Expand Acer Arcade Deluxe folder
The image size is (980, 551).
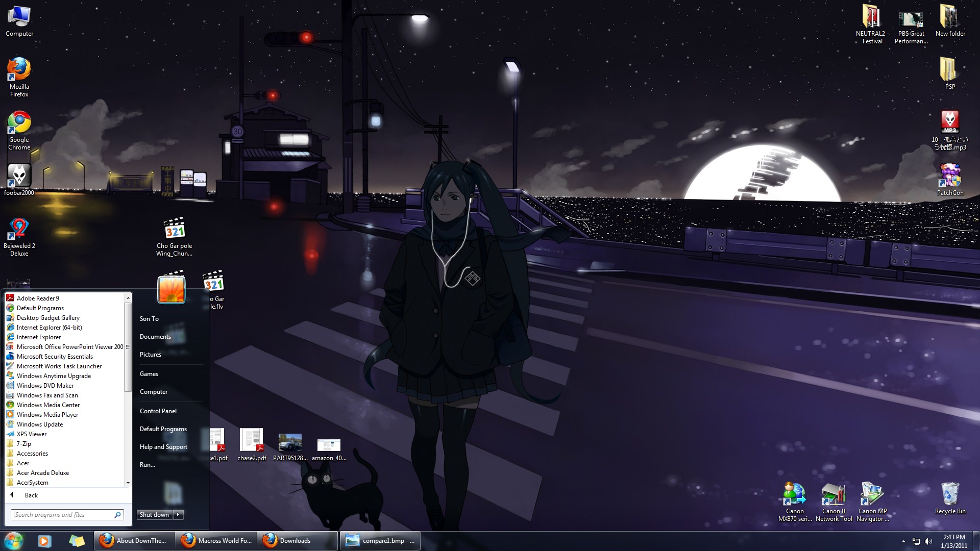pos(65,472)
